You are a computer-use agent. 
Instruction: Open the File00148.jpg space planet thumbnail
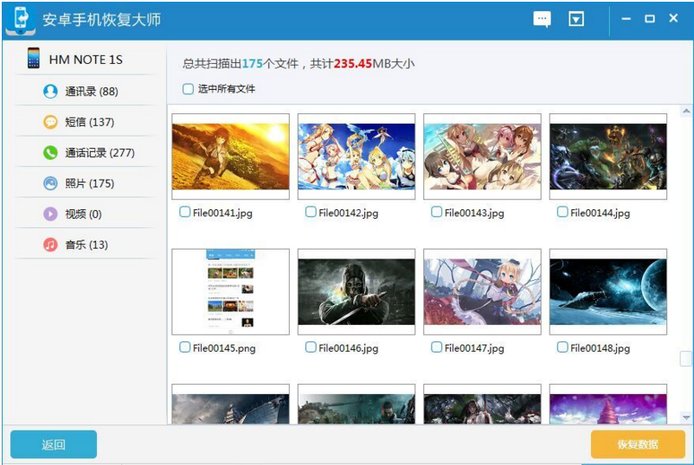coord(608,292)
